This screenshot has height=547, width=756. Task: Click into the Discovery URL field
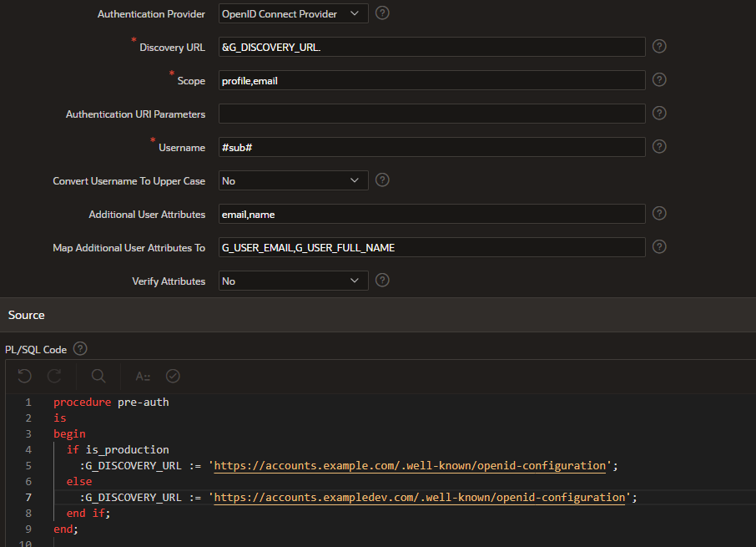[x=431, y=48]
